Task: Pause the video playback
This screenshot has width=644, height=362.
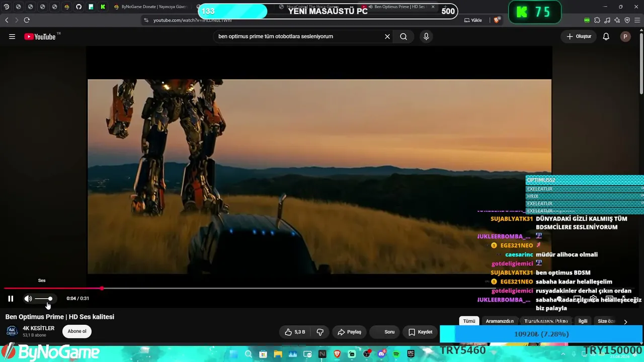Action: coord(11,299)
